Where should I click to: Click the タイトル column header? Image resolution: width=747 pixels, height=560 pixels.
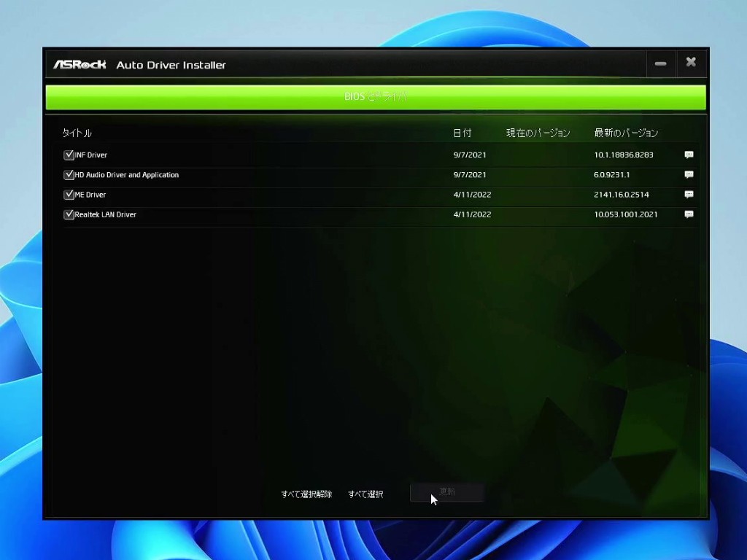click(x=77, y=133)
